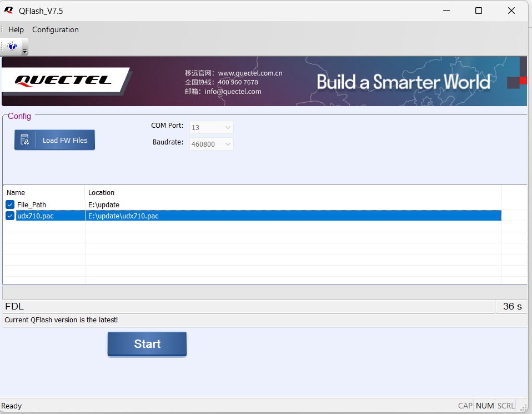Open the toolbar overflow options arrow
Image resolution: width=532 pixels, height=414 pixels.
tap(25, 51)
